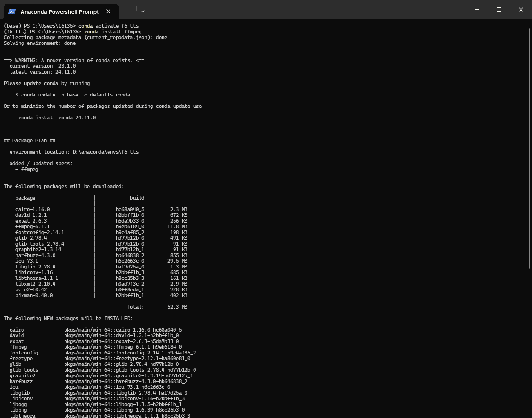Click the "## Package Plan ##" heading

30,140
